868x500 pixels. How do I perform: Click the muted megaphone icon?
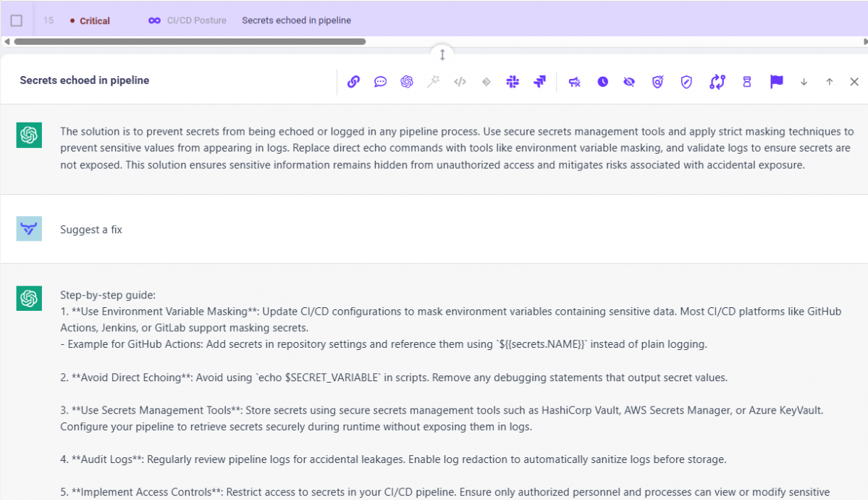[x=575, y=82]
